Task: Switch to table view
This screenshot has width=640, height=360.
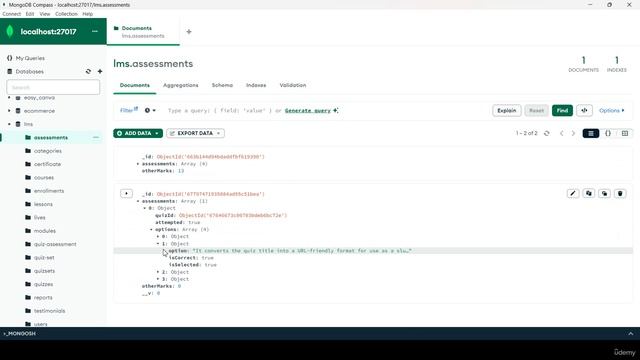Action: (624, 133)
